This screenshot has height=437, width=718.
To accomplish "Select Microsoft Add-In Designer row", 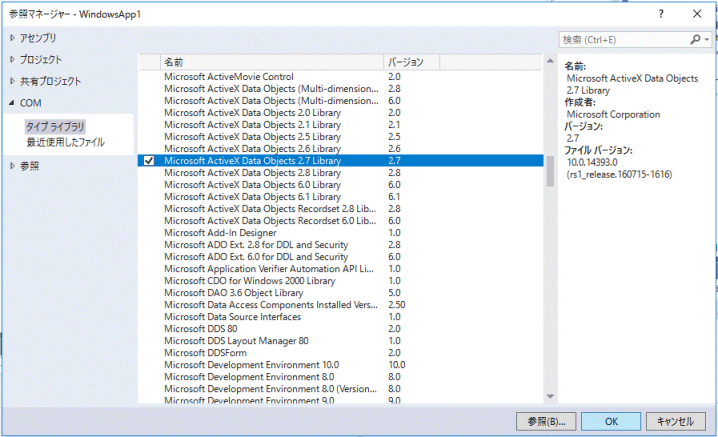I will click(x=340, y=233).
